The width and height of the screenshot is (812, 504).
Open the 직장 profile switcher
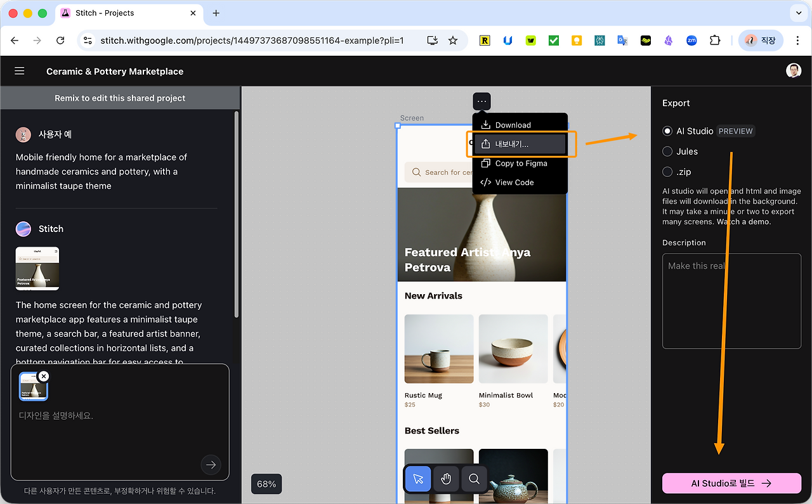(761, 41)
